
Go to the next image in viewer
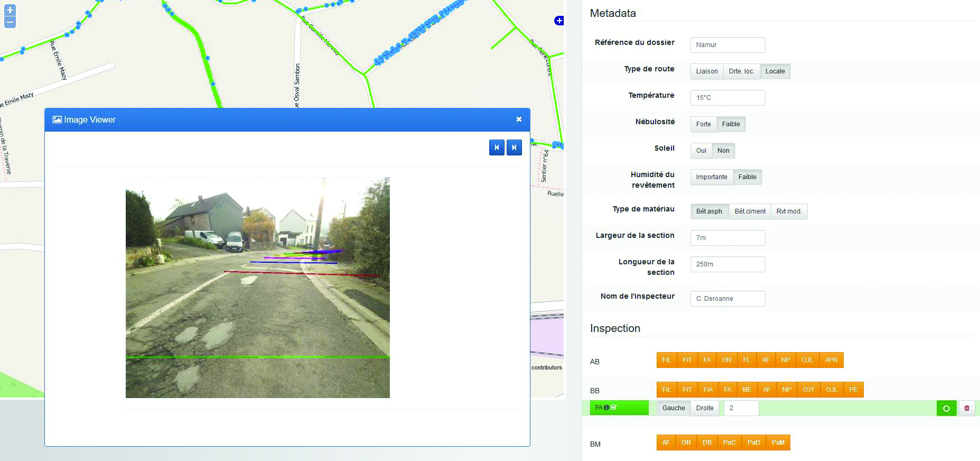[x=514, y=147]
